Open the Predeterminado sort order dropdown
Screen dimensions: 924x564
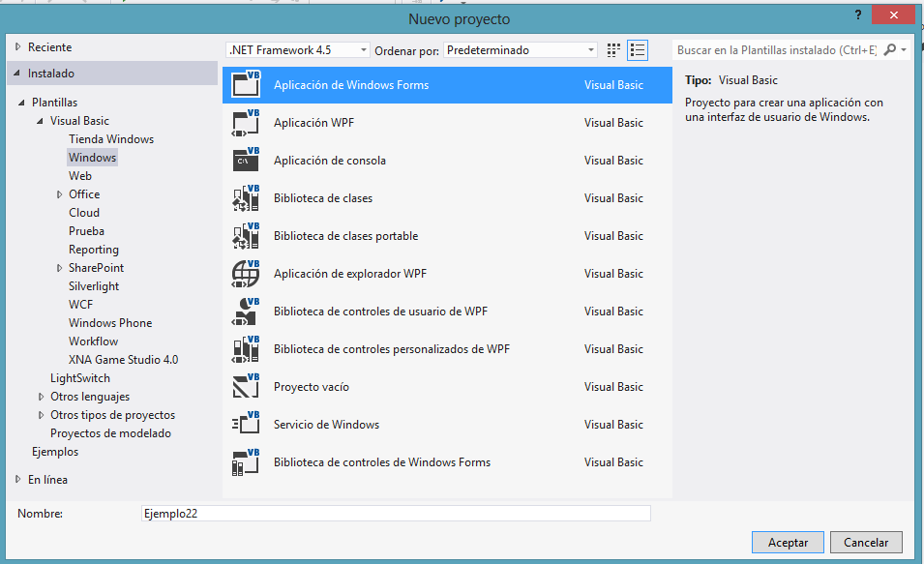[x=589, y=49]
